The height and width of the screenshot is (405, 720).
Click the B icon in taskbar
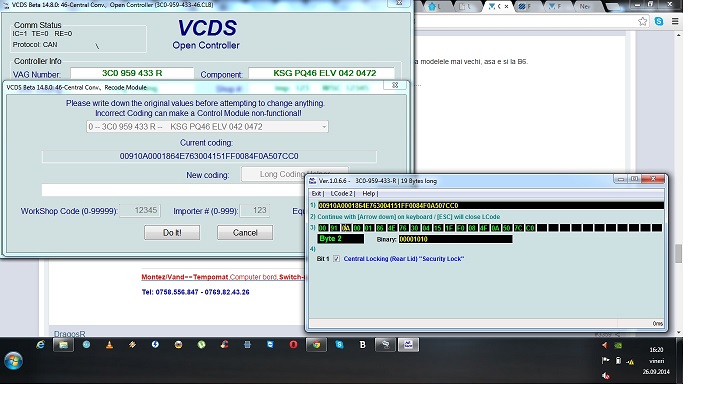click(362, 344)
